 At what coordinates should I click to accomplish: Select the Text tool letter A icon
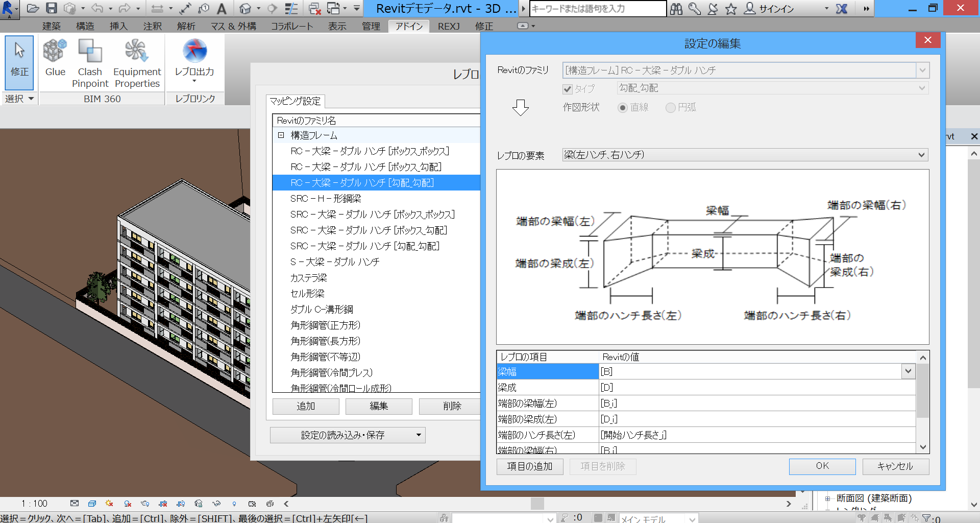click(x=222, y=8)
